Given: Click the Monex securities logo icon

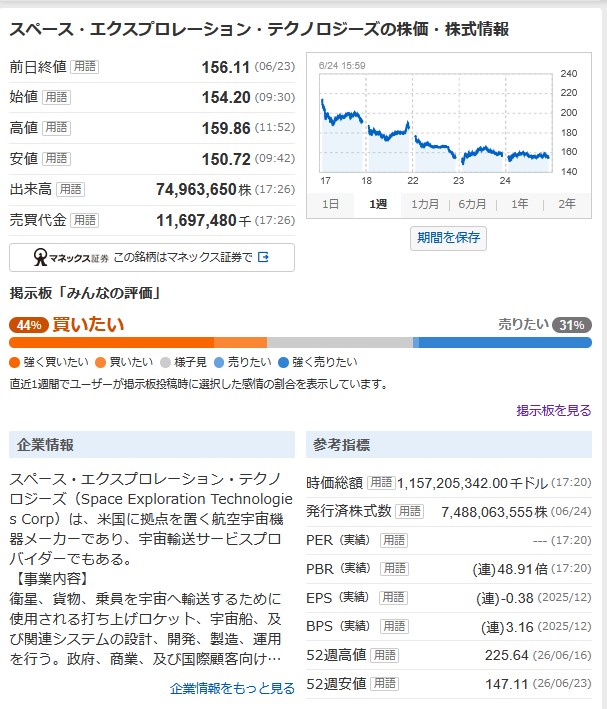Looking at the screenshot, I should pyautogui.click(x=40, y=257).
